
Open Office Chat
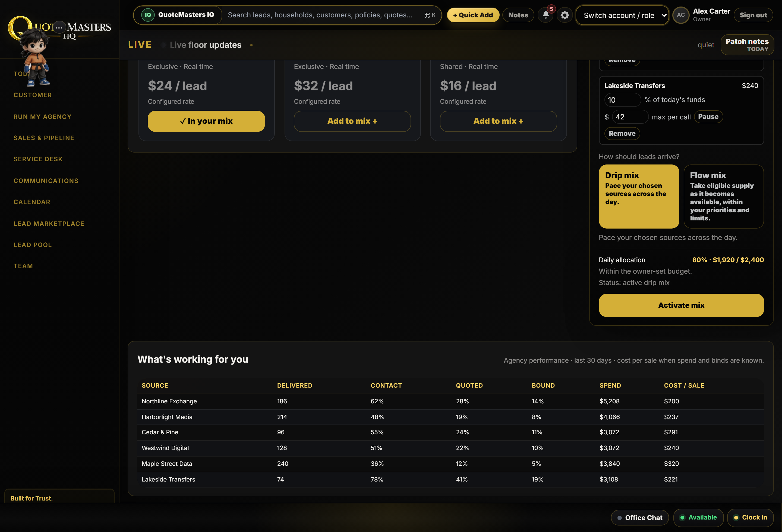pyautogui.click(x=640, y=518)
